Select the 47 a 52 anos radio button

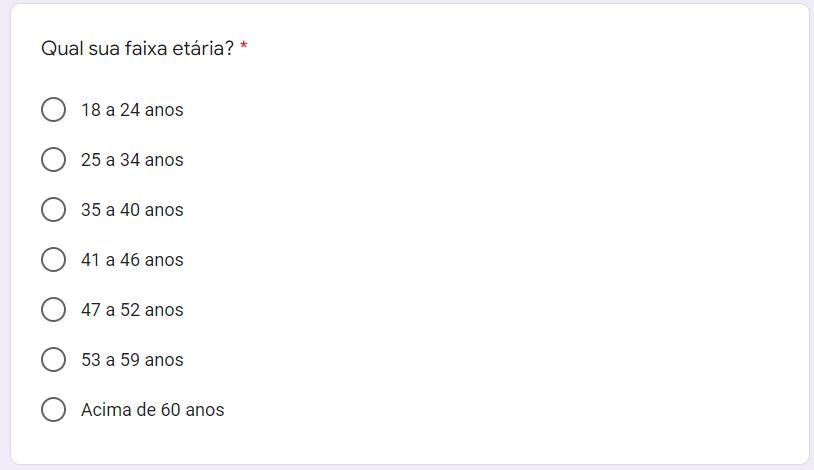54,310
